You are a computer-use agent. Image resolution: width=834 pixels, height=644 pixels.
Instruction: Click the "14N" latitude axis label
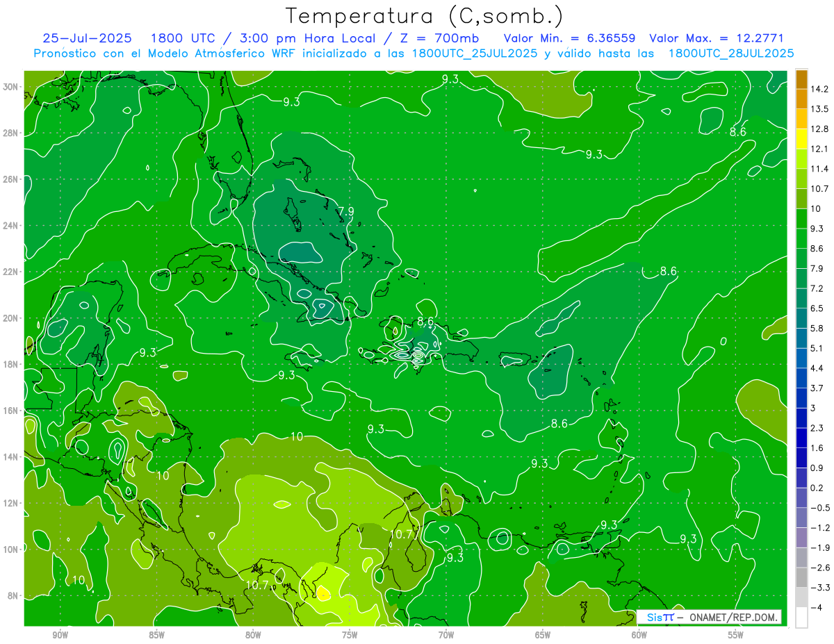(12, 457)
